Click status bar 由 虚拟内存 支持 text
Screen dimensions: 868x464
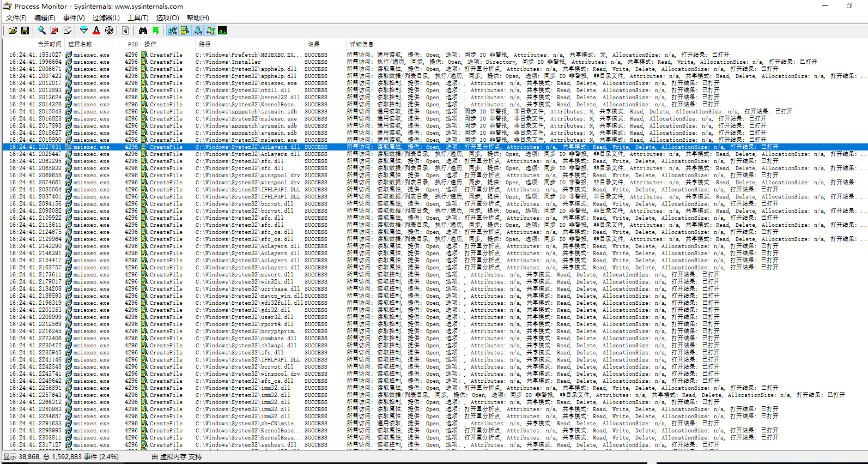[177, 457]
